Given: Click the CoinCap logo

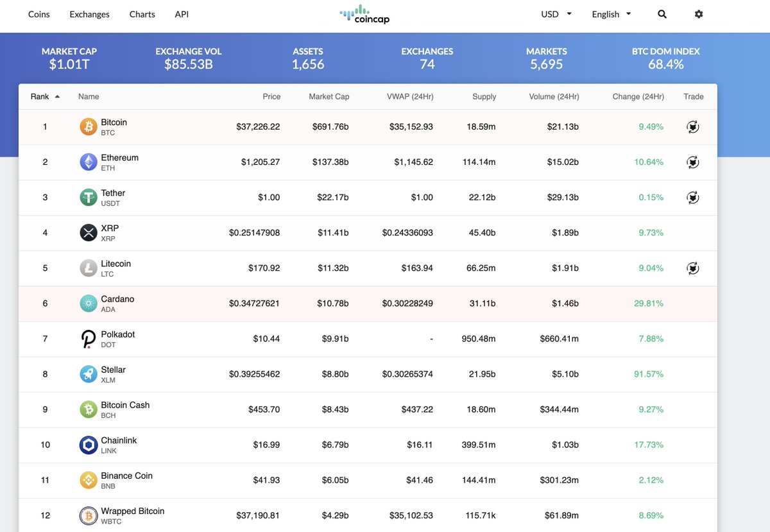Looking at the screenshot, I should coord(364,13).
